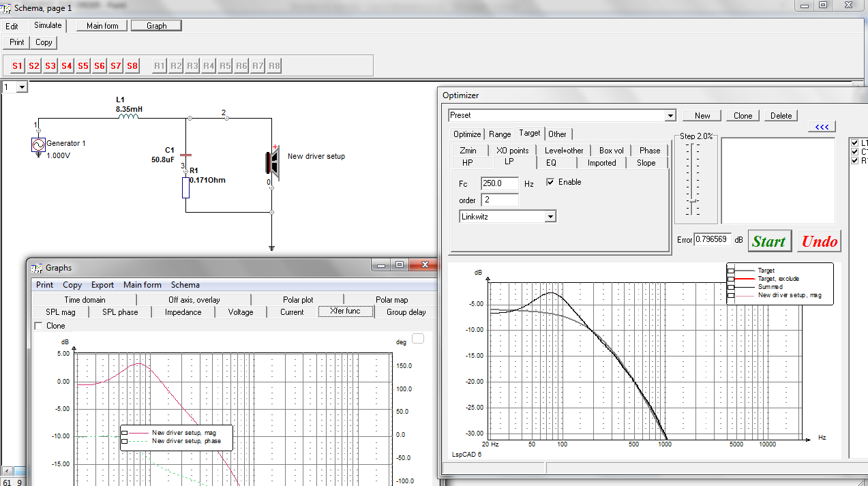Click the Step 2.0% slider handle
Image resolution: width=868 pixels, height=486 pixels.
tap(693, 201)
